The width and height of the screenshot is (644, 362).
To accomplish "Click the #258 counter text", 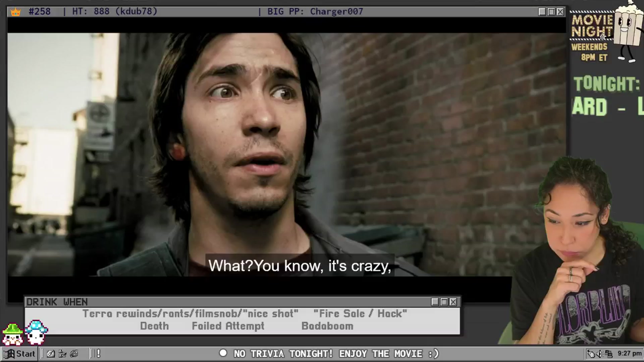I will 40,11.
